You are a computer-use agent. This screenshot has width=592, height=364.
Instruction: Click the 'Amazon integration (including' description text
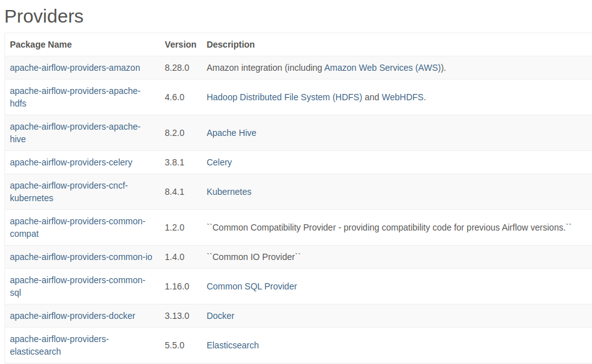tap(264, 68)
